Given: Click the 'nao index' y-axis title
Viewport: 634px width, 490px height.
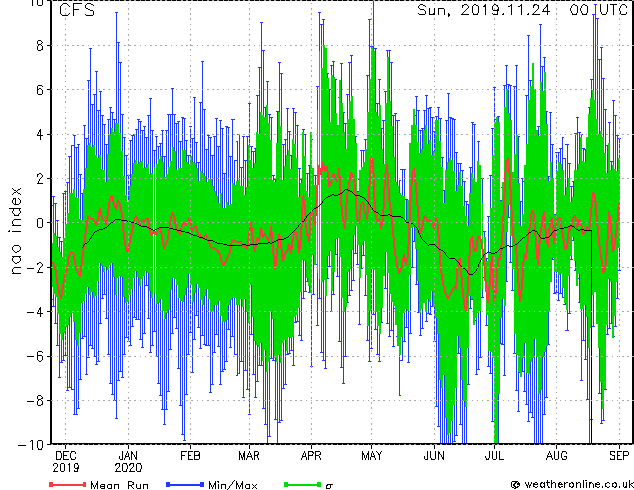Looking at the screenshot, I should [15, 231].
